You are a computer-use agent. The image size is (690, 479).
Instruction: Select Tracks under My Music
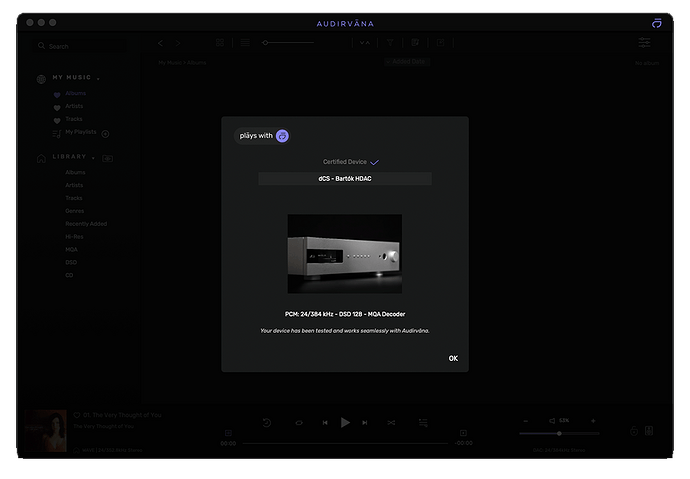pyautogui.click(x=73, y=119)
